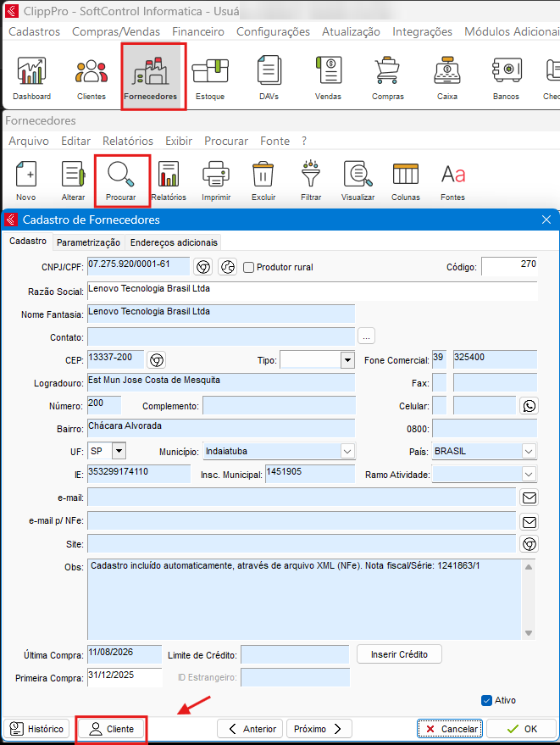Click the Imprimir printer icon
This screenshot has width=560, height=745.
(x=216, y=181)
